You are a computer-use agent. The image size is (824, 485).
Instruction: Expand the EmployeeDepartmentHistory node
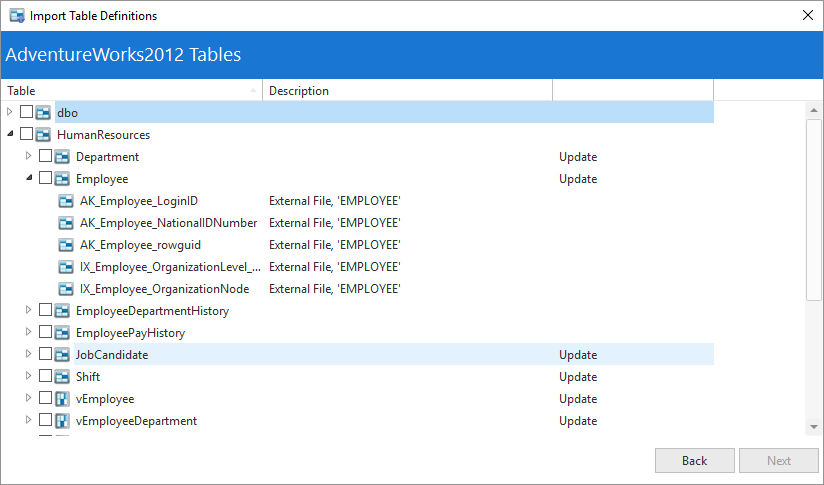(28, 310)
